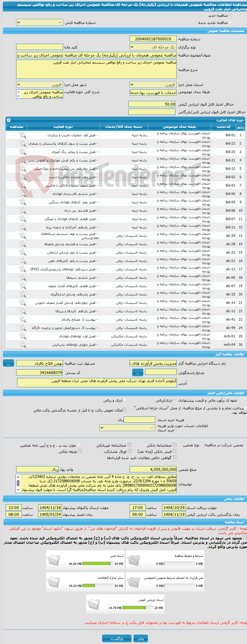Screen dimensions: 247x644
Task: Select the new tender (مناقصه جدید) radio button
Action: point(230,15)
